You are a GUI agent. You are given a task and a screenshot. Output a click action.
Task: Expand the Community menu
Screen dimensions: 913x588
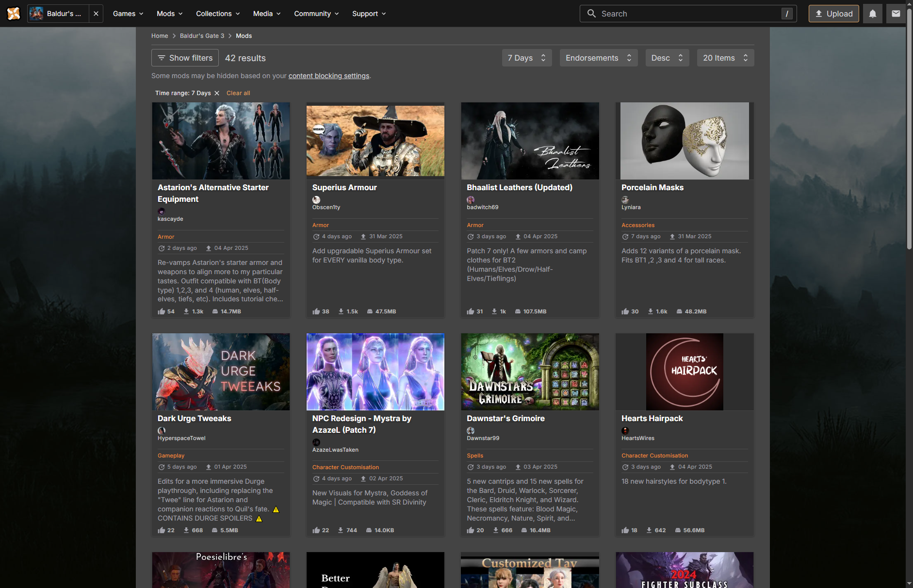316,14
